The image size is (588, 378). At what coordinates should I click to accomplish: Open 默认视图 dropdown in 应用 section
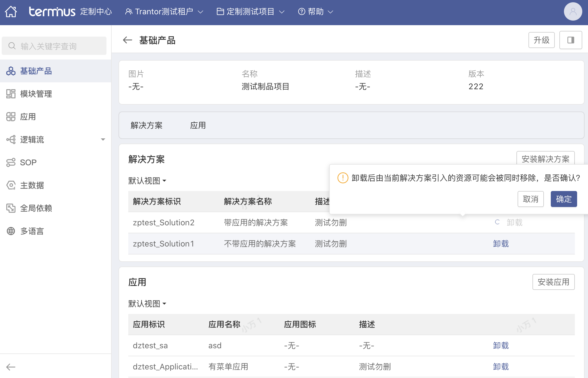point(147,304)
